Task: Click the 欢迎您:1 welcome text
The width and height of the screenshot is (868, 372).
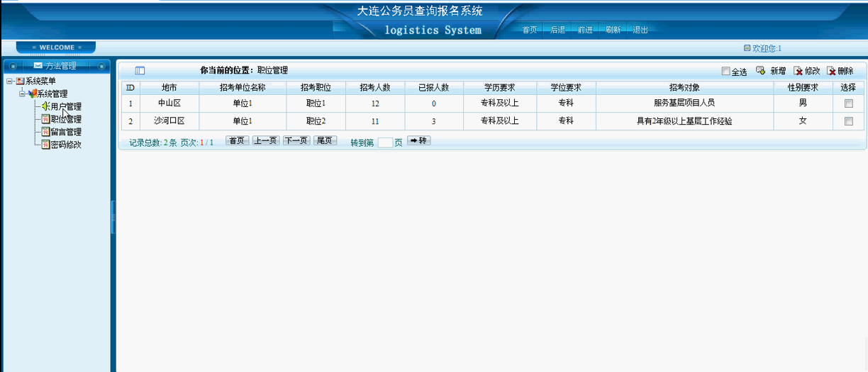Action: tap(767, 48)
